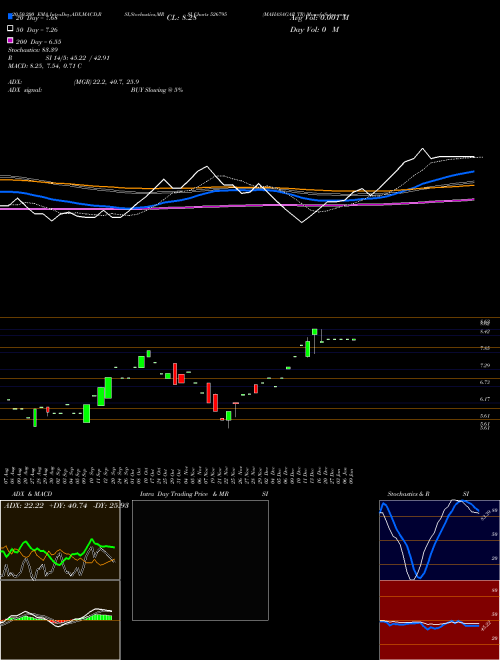
Task: Click the 'ADX: 22.22' value in ADX panel
Action: 24,506
